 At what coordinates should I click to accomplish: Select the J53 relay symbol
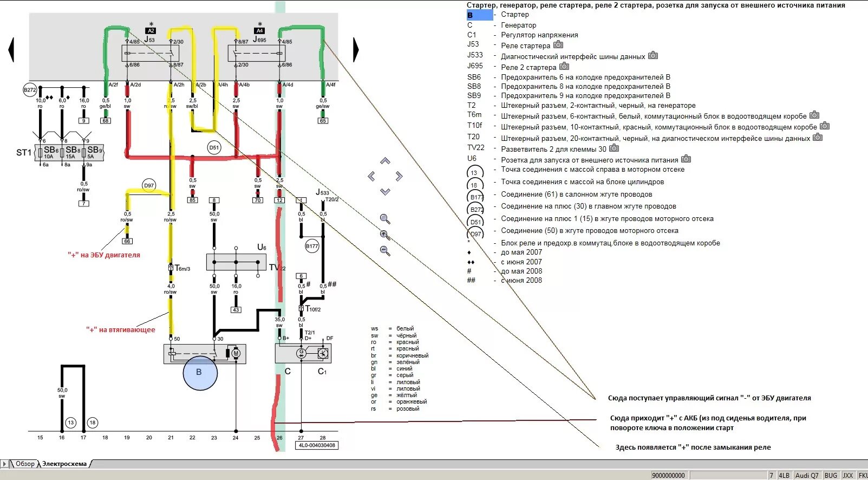(x=150, y=53)
